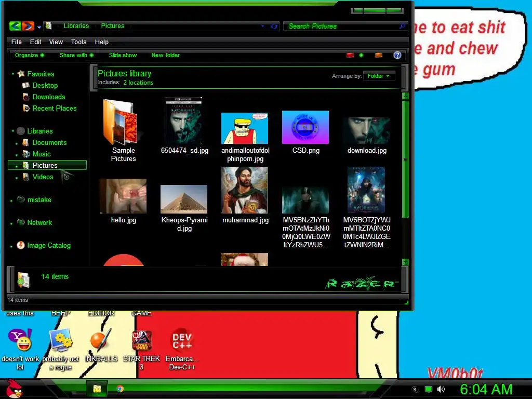Open the view options dropdown dot
Image resolution: width=532 pixels, height=399 pixels.
[361, 55]
